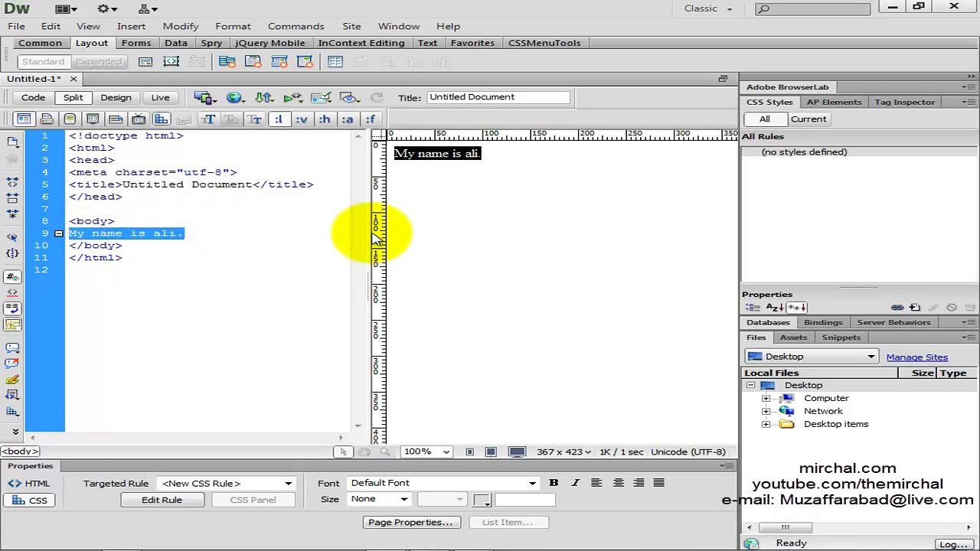Click the Show category view icon in CSS Properties
The width and height of the screenshot is (980, 551).
[753, 308]
